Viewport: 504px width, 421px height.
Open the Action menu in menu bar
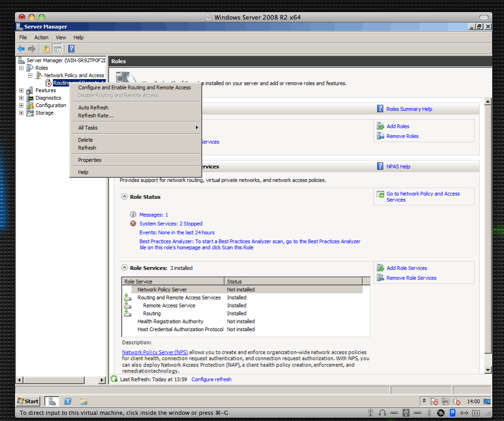(x=41, y=37)
